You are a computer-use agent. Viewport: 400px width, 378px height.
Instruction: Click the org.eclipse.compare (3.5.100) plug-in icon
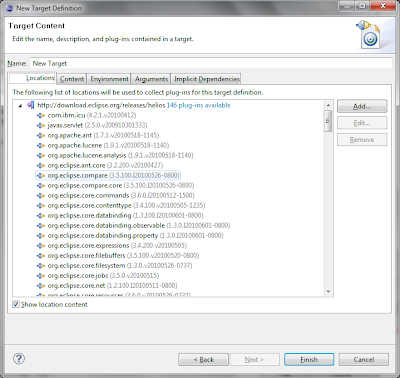click(41, 175)
